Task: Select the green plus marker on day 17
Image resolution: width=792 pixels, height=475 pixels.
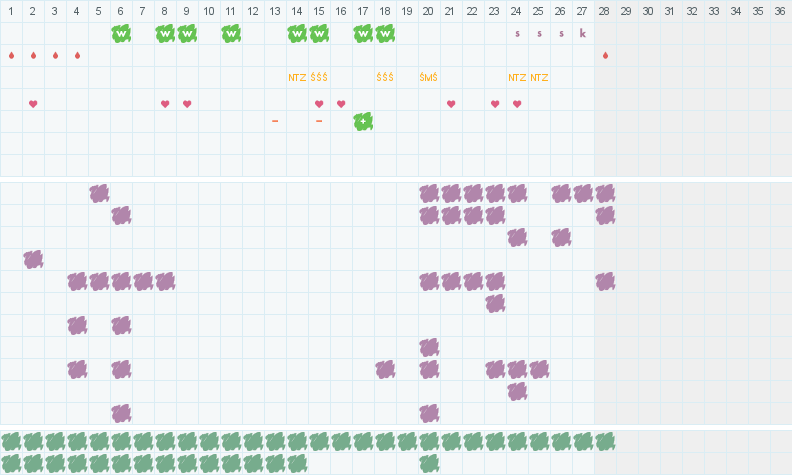Action: [363, 121]
